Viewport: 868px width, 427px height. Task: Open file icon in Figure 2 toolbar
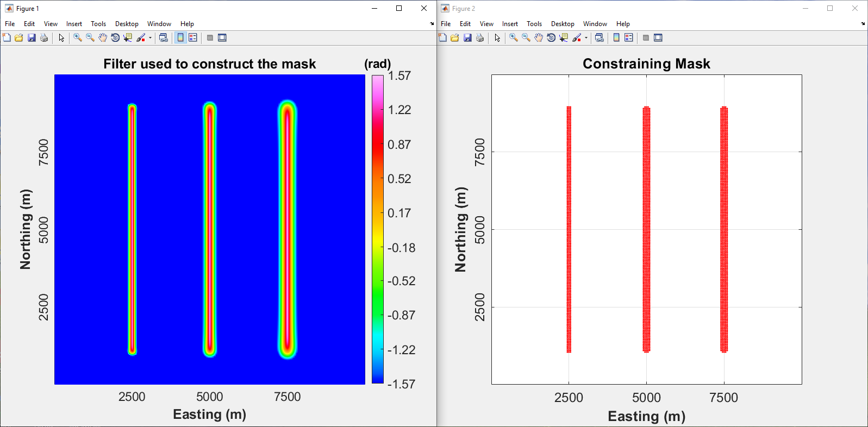(455, 37)
